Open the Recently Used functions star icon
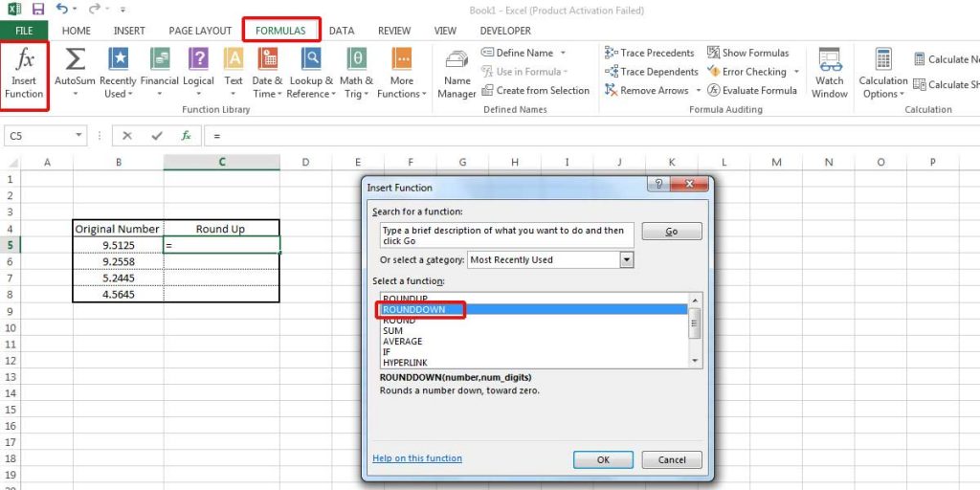Viewport: 980px width, 490px height. [x=118, y=58]
